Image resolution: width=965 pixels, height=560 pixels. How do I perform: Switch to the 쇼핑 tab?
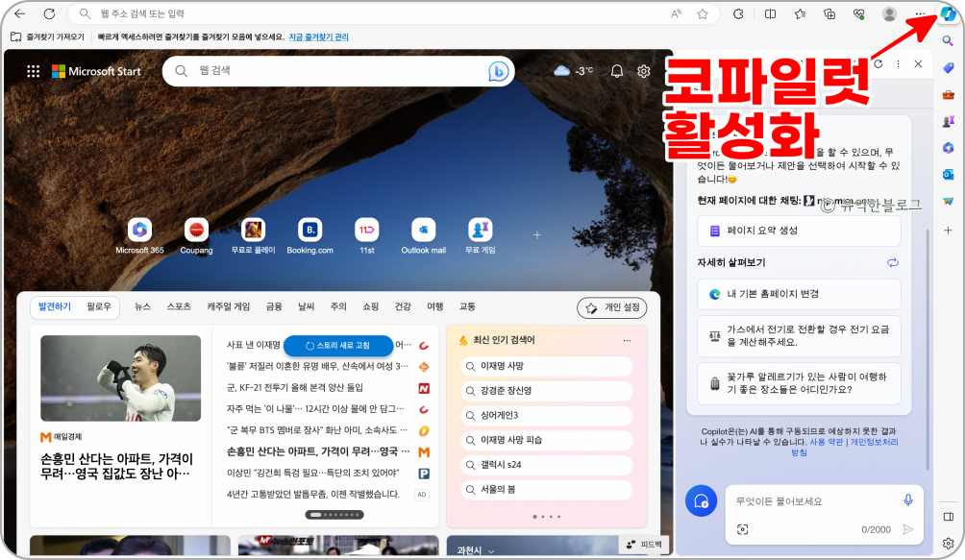tap(370, 306)
